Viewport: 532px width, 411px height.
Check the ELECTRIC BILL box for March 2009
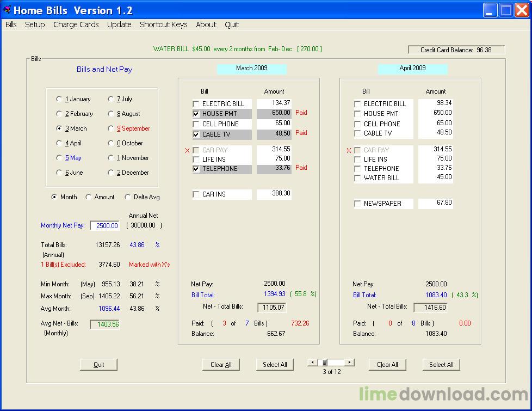click(196, 104)
